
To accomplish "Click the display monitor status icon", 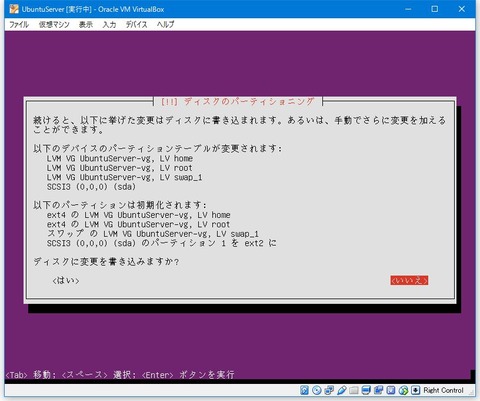I will pos(366,390).
